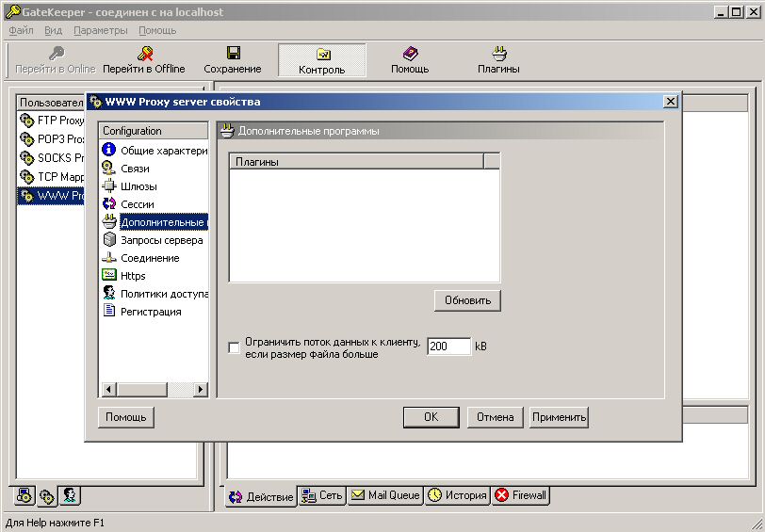
Task: Open the Связи configuration icon
Action: (108, 169)
